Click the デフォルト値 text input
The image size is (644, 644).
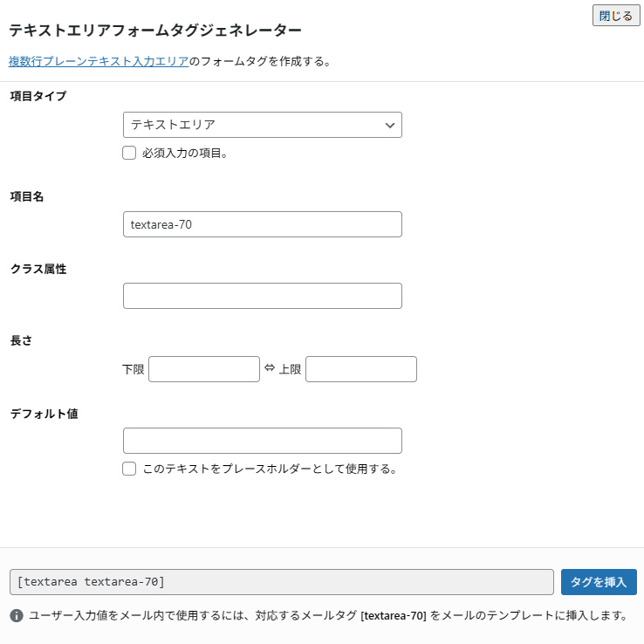pos(262,441)
